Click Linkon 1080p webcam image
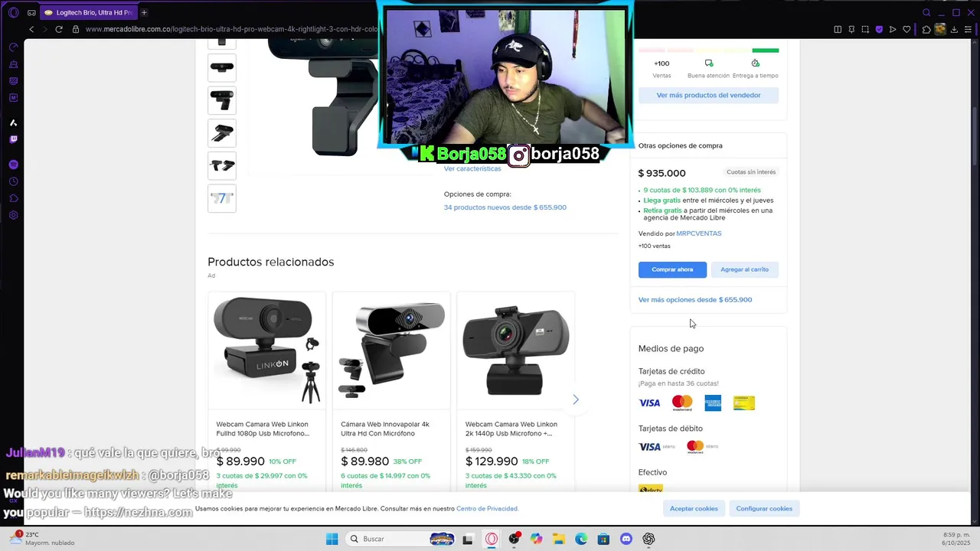 pos(266,350)
